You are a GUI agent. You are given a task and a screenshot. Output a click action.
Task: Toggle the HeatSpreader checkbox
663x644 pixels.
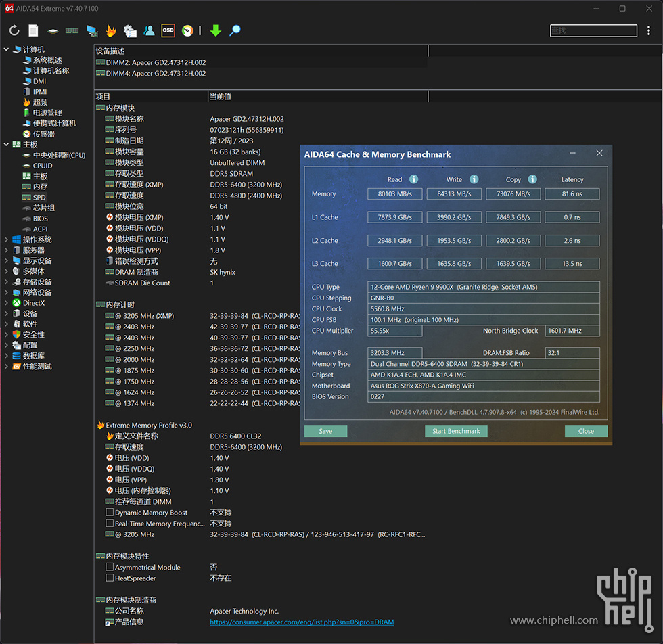(x=110, y=578)
